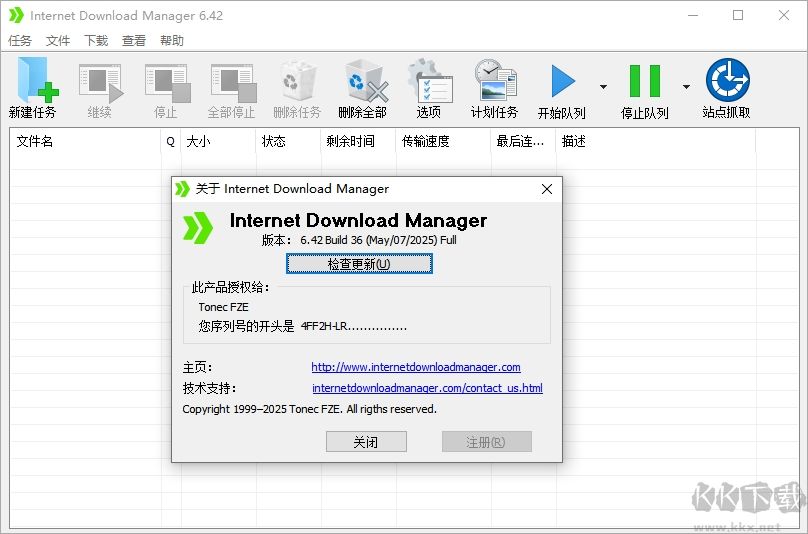Click the 停止队列 (Stop Queue) pause icon

tap(645, 82)
